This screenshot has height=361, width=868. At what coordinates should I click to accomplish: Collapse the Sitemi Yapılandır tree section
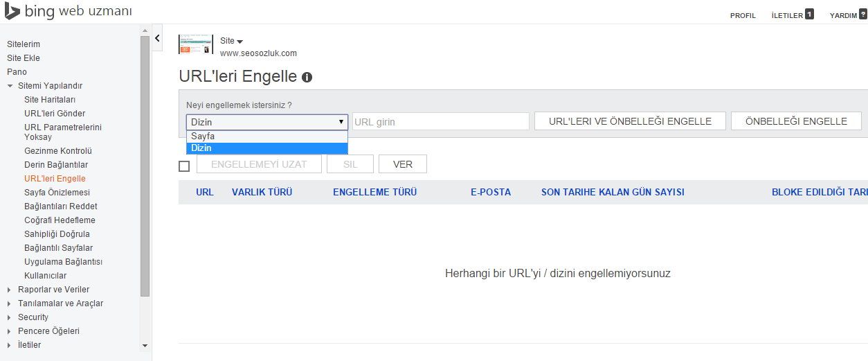click(10, 86)
